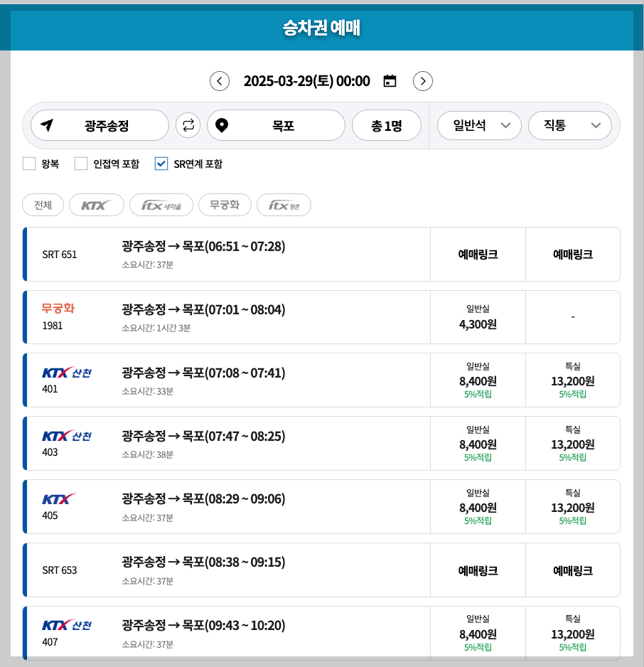Choose 일반실 8,400원 for KTX 403
Viewport: 644px width, 667px height.
click(478, 444)
